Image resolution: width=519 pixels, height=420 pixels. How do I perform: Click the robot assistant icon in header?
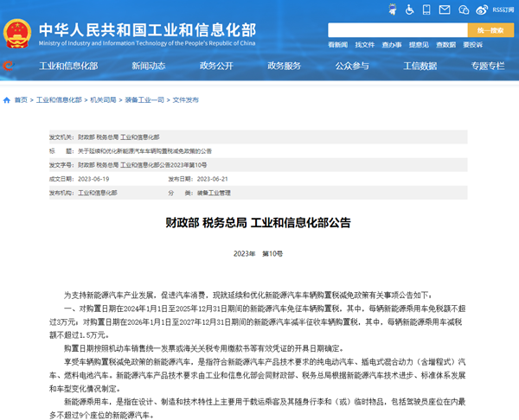(x=392, y=10)
